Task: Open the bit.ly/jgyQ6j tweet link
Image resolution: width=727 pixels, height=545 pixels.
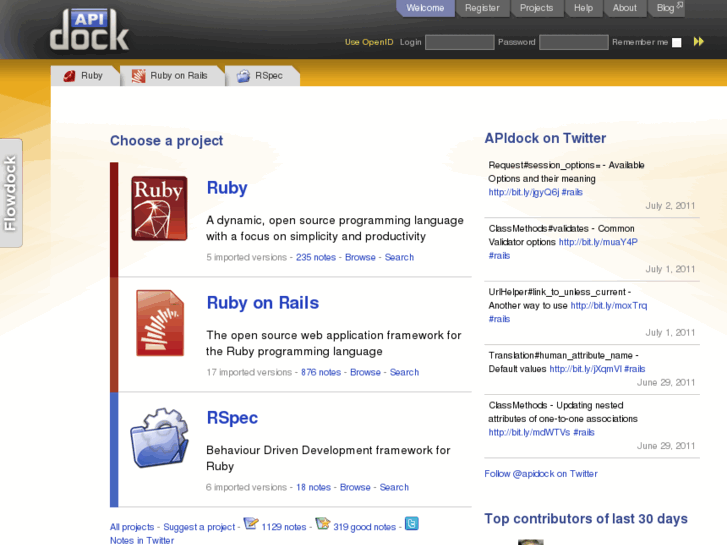Action: click(524, 192)
